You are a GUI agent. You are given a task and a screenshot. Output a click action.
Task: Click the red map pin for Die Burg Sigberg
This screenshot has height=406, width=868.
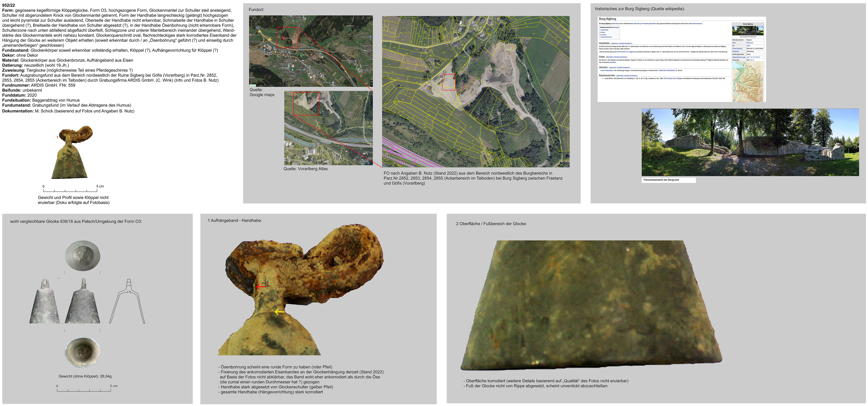pos(284,38)
